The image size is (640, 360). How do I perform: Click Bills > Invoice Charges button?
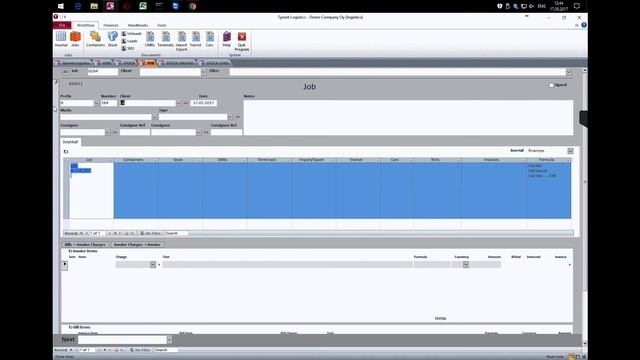[85, 244]
